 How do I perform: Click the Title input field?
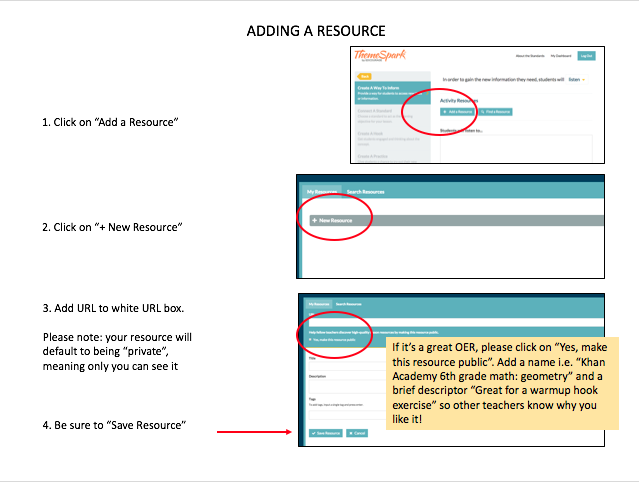(x=345, y=364)
